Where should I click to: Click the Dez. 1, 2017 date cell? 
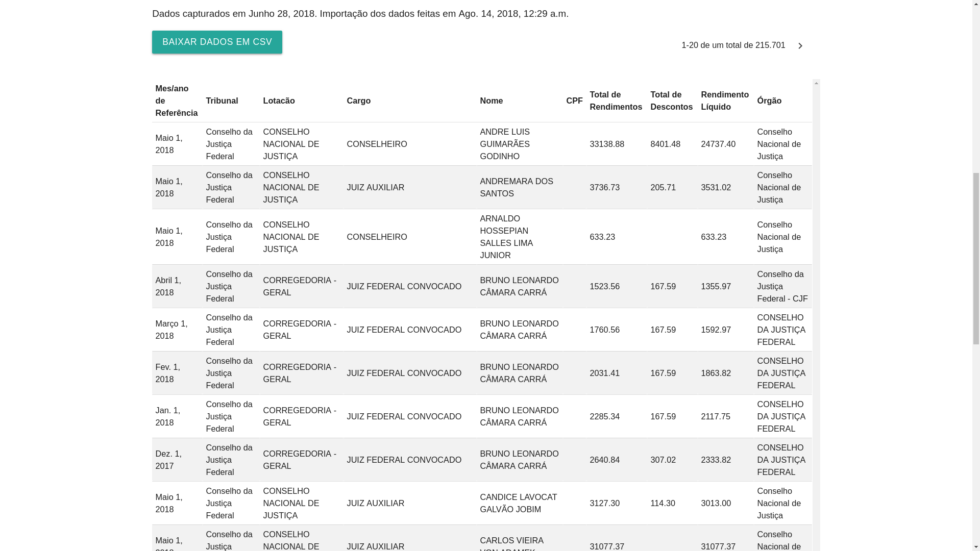coord(168,460)
